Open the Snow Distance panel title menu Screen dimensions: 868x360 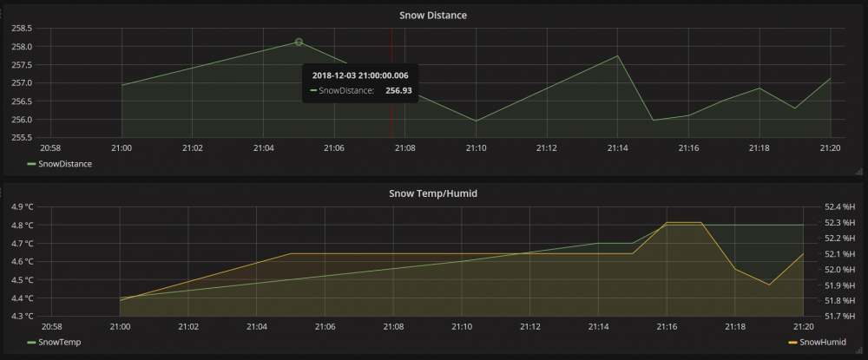pos(433,15)
